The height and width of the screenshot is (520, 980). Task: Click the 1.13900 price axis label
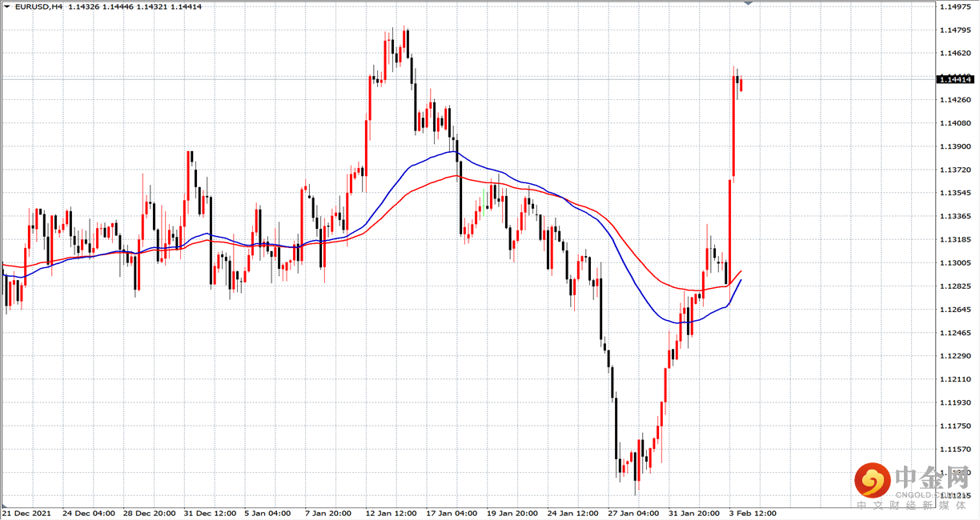[x=956, y=146]
